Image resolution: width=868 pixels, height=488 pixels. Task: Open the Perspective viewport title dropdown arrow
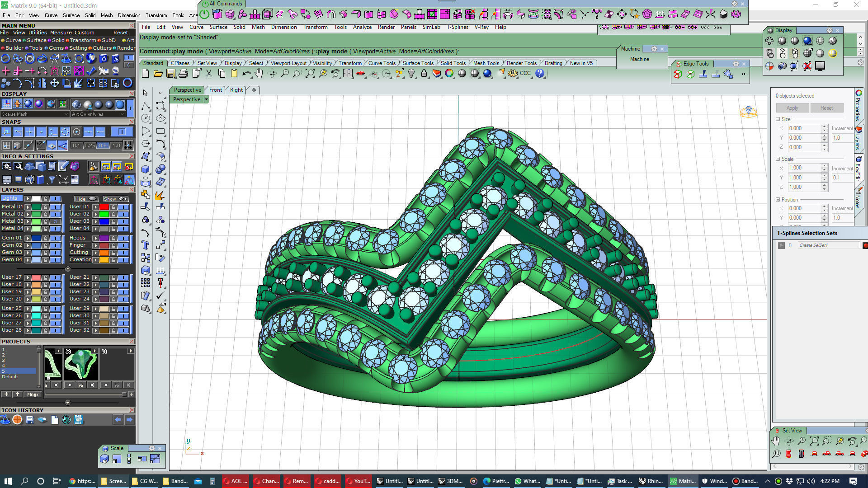pyautogui.click(x=206, y=99)
